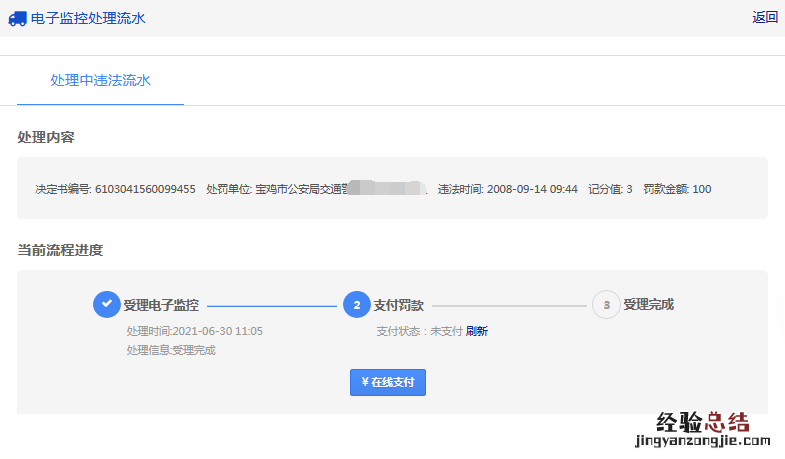Click the blue truck icon in header
The width and height of the screenshot is (785, 459).
(17, 17)
